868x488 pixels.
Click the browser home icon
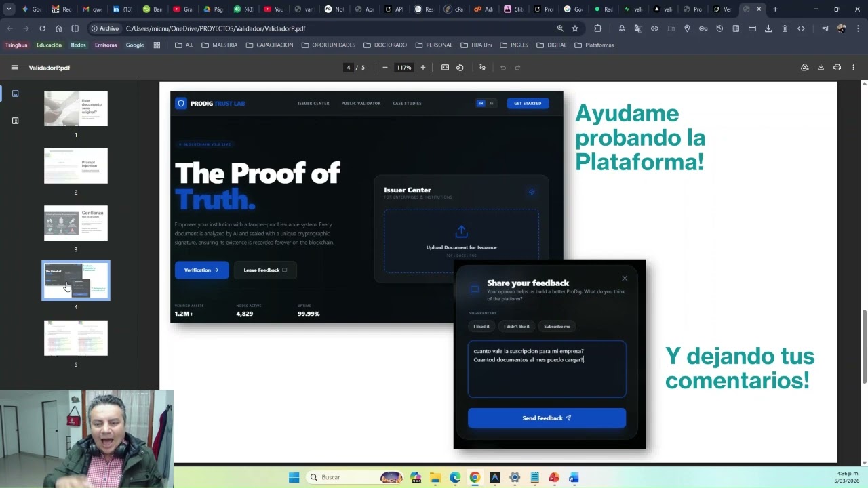[x=59, y=28]
